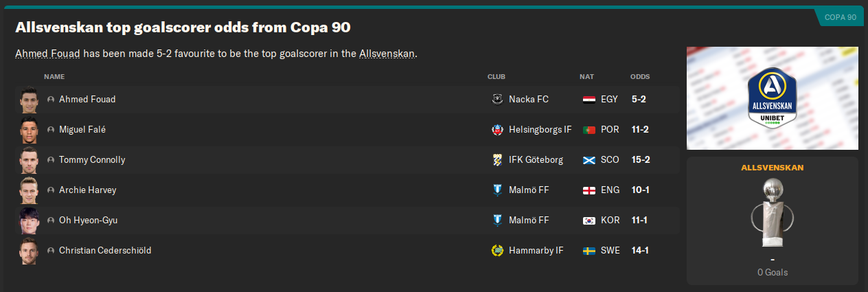
Task: Select Tommy Connolly's player name
Action: point(92,159)
